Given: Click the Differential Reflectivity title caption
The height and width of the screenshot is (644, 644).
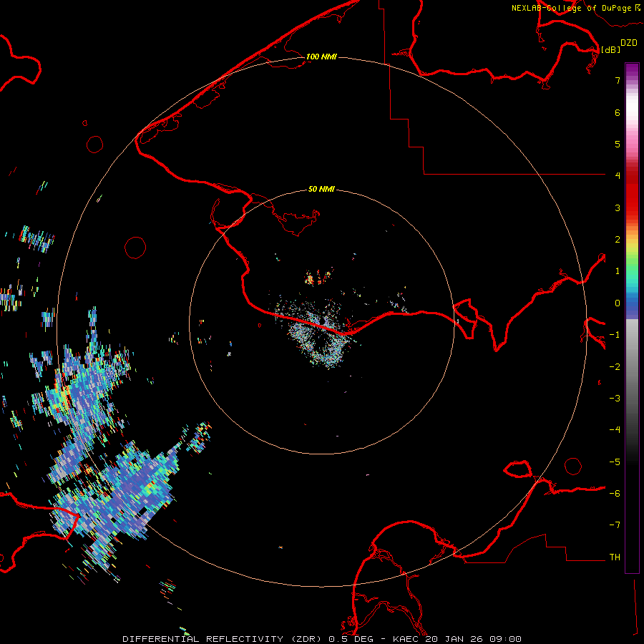Looking at the screenshot, I should (223, 639).
